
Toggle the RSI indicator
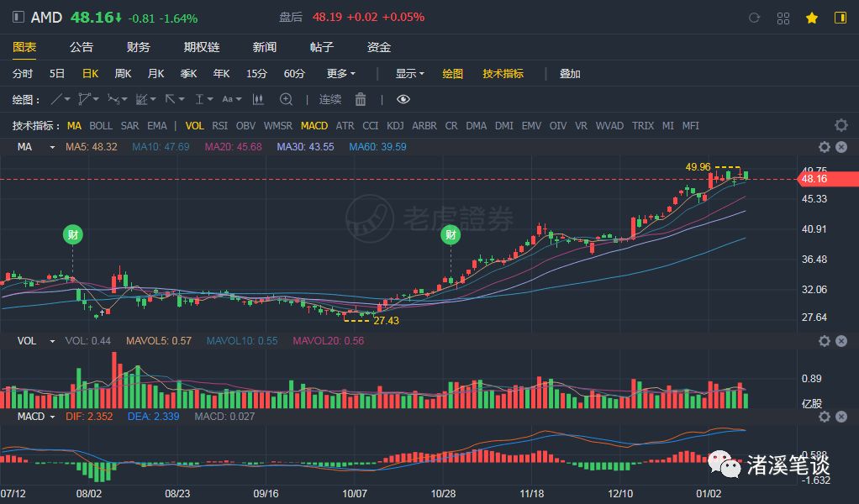click(219, 126)
